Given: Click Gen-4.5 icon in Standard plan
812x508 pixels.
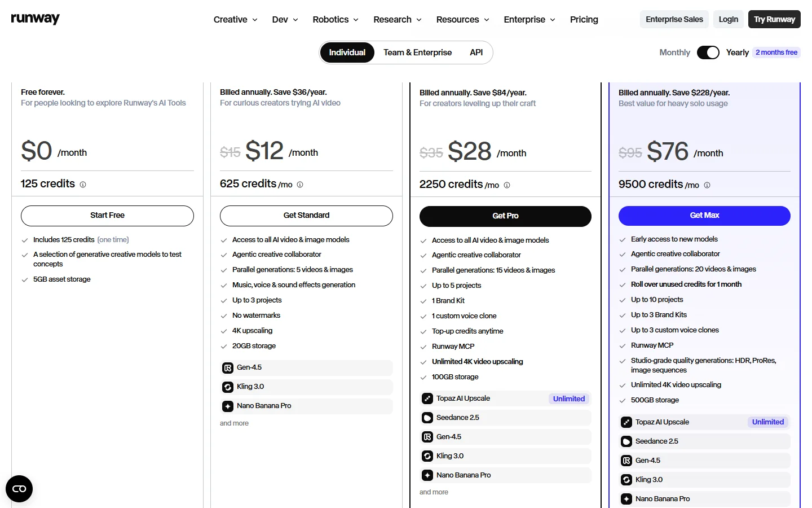Looking at the screenshot, I should pos(228,368).
